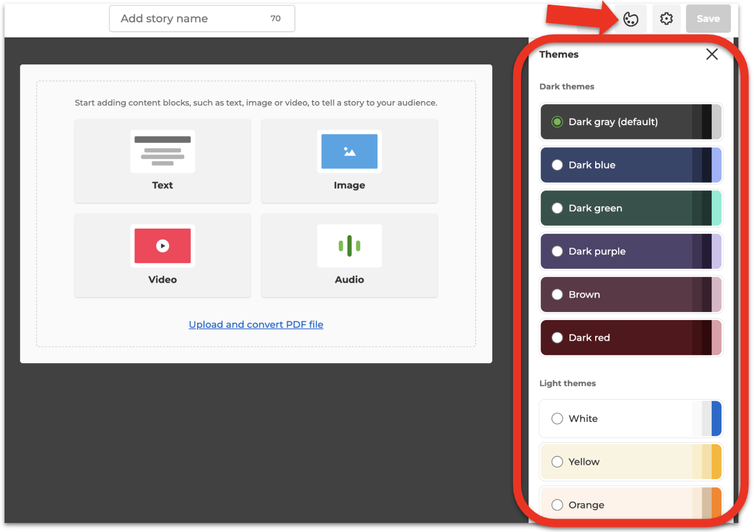Switch to the Yellow theme
756x532 pixels.
tap(557, 462)
